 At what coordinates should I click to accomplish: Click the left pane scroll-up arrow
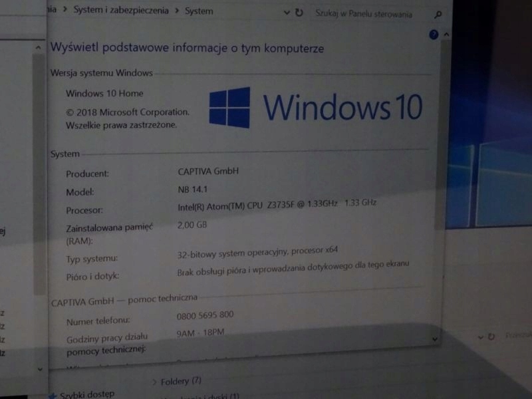coord(39,48)
